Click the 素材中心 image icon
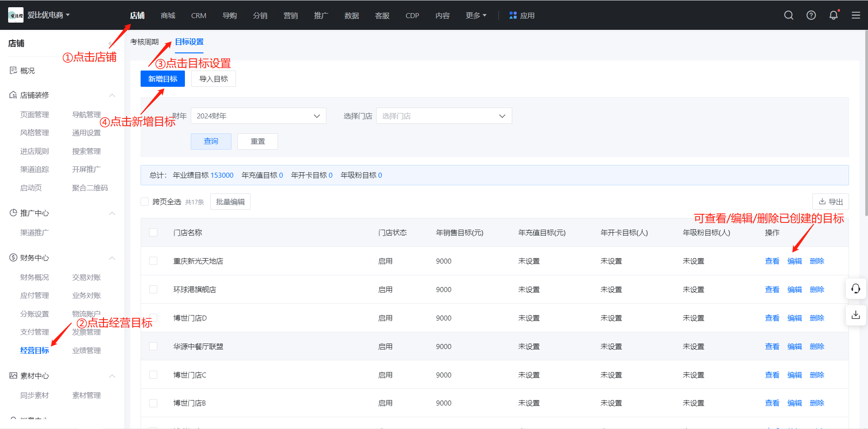Viewport: 868px width, 429px height. (x=14, y=376)
